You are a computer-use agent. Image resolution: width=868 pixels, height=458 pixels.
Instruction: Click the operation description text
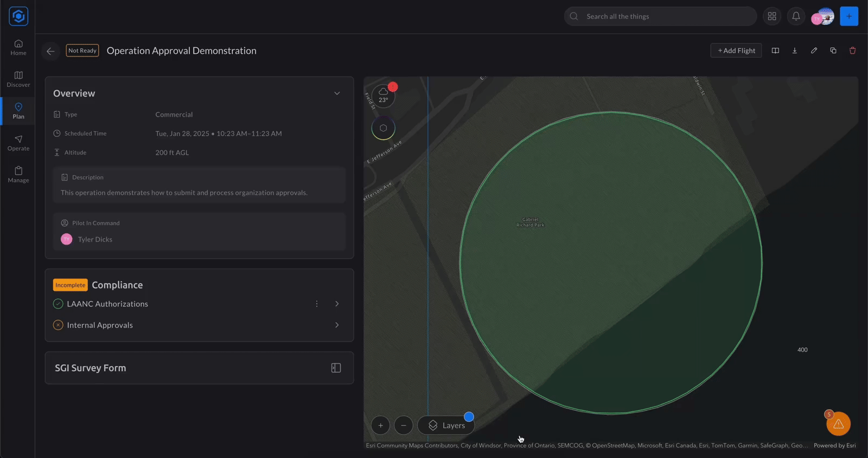pyautogui.click(x=184, y=193)
